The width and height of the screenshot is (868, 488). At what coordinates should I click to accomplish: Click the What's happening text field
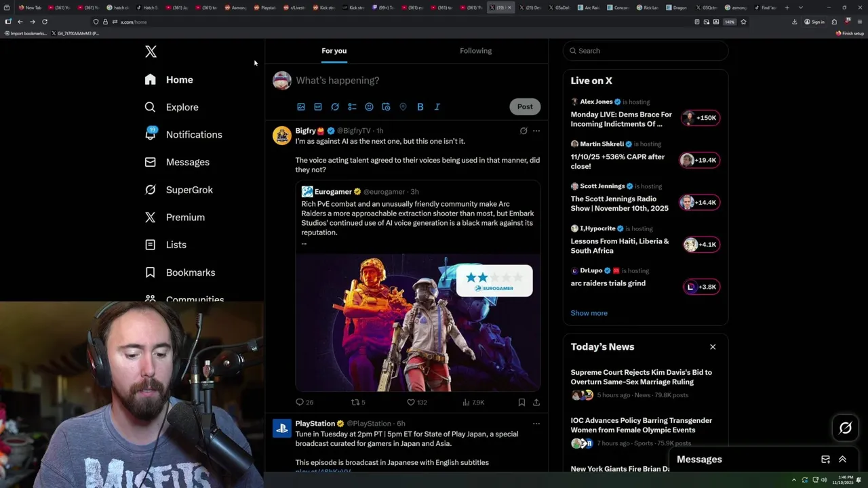(338, 80)
